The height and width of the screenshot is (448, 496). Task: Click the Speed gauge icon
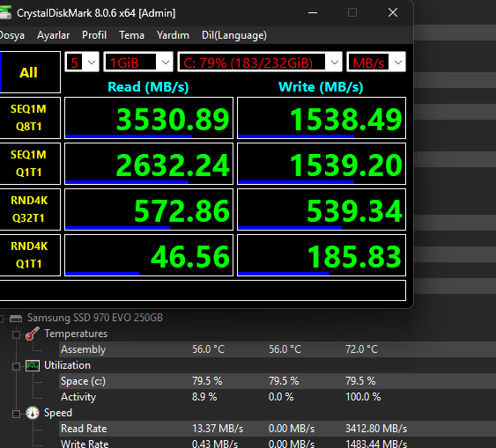[x=33, y=413]
